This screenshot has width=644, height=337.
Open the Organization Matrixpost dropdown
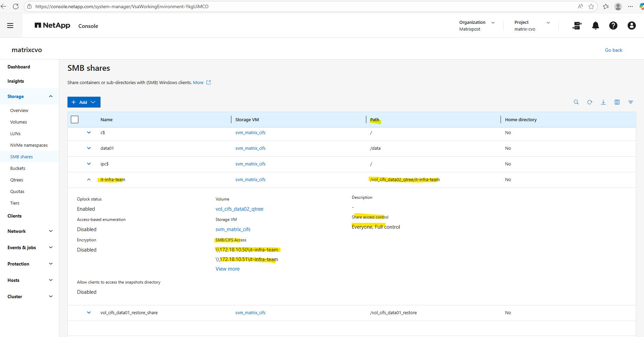(477, 26)
